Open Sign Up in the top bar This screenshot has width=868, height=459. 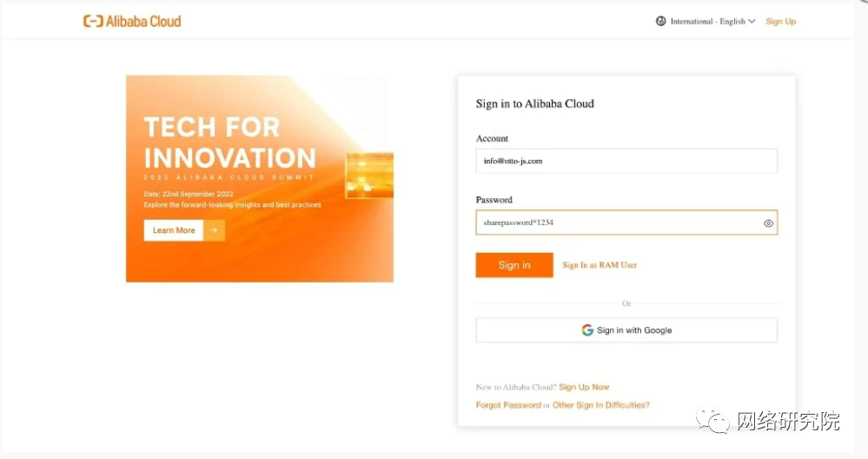[x=780, y=21]
